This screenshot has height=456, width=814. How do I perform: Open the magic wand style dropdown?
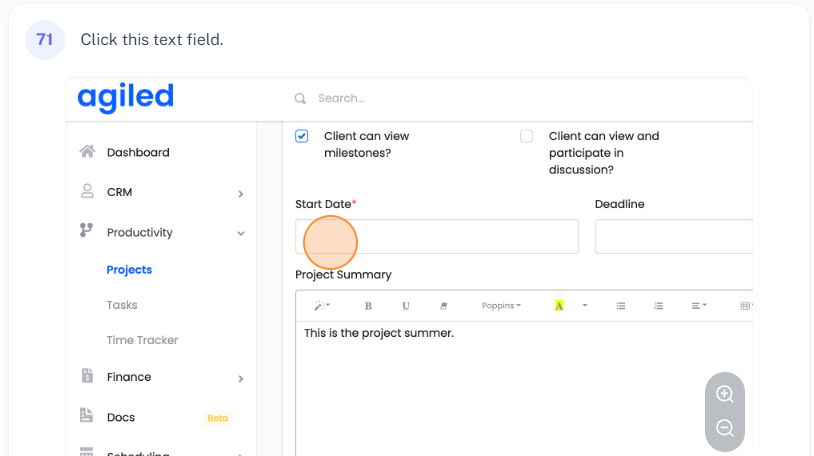coord(322,306)
